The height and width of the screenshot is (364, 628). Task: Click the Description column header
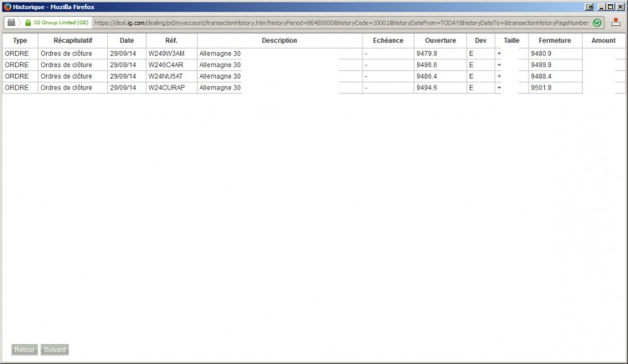coord(280,40)
